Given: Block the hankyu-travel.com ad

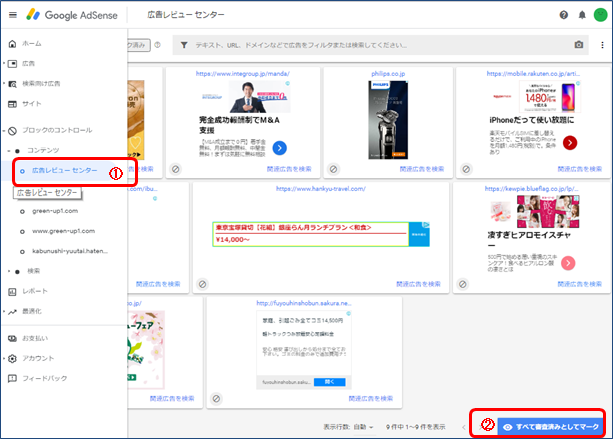Looking at the screenshot, I should (202, 284).
